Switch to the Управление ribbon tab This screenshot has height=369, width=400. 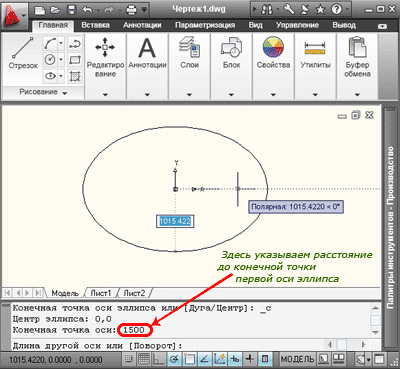click(297, 25)
